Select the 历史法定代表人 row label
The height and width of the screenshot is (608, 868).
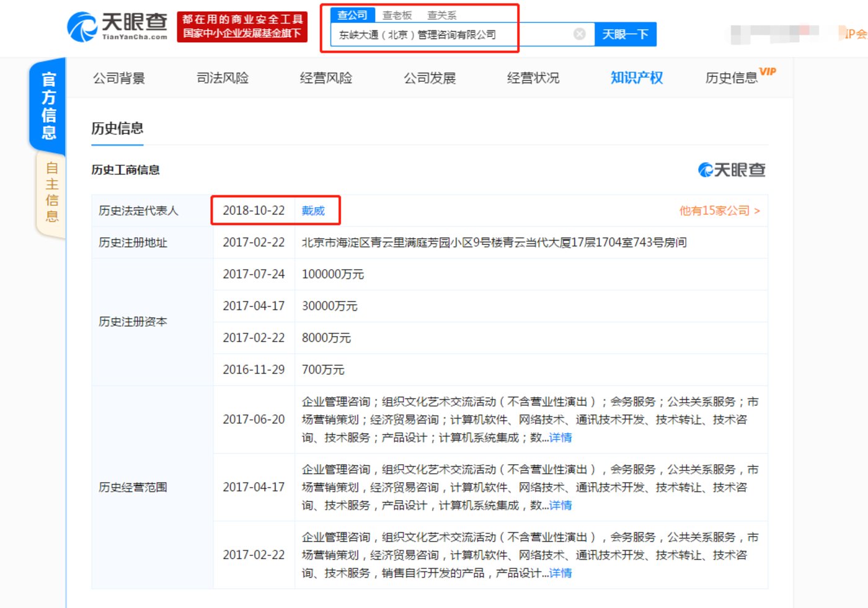[x=138, y=211]
